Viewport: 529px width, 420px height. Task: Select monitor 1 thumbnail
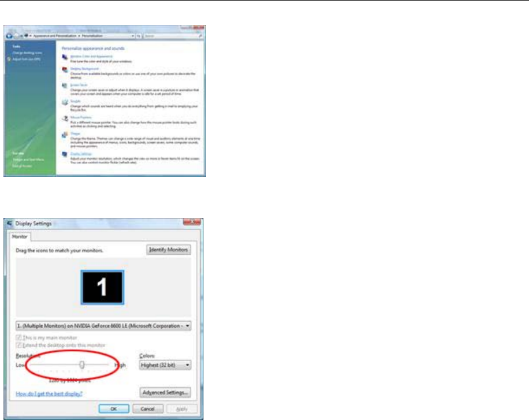click(102, 287)
